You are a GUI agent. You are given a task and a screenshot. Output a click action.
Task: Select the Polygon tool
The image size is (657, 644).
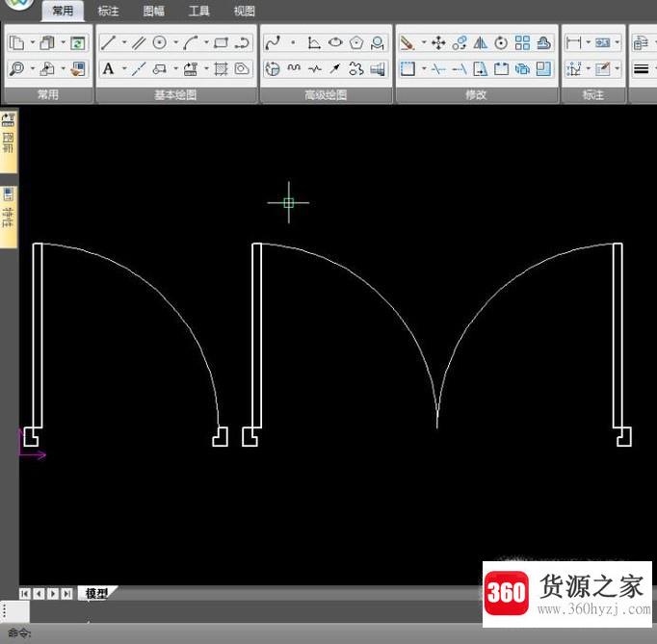pyautogui.click(x=356, y=42)
